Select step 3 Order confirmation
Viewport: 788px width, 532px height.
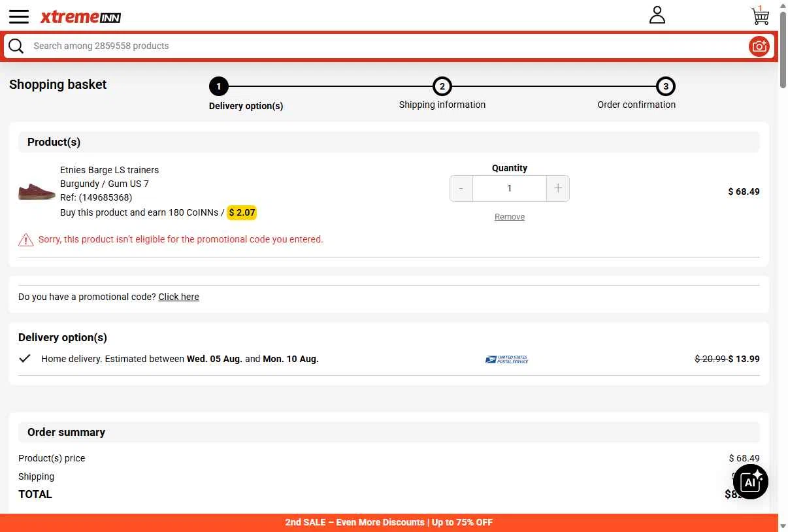pos(666,86)
